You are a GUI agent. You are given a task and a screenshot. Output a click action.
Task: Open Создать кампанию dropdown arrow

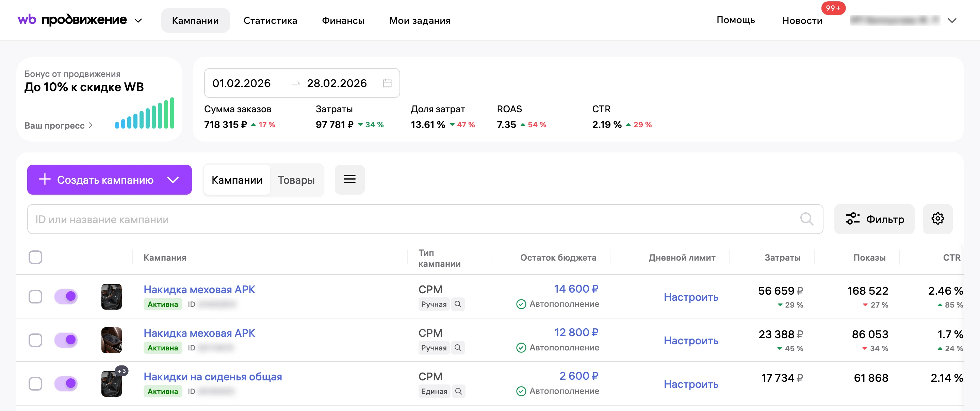click(173, 180)
